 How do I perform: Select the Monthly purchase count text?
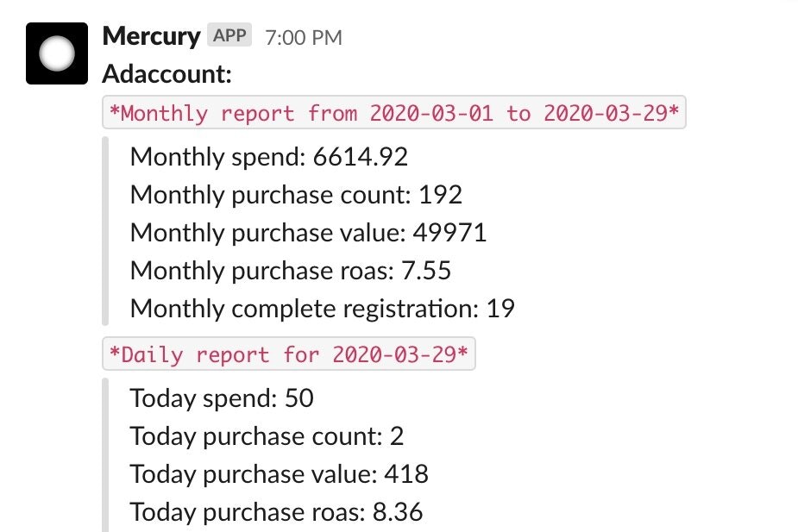(x=295, y=195)
